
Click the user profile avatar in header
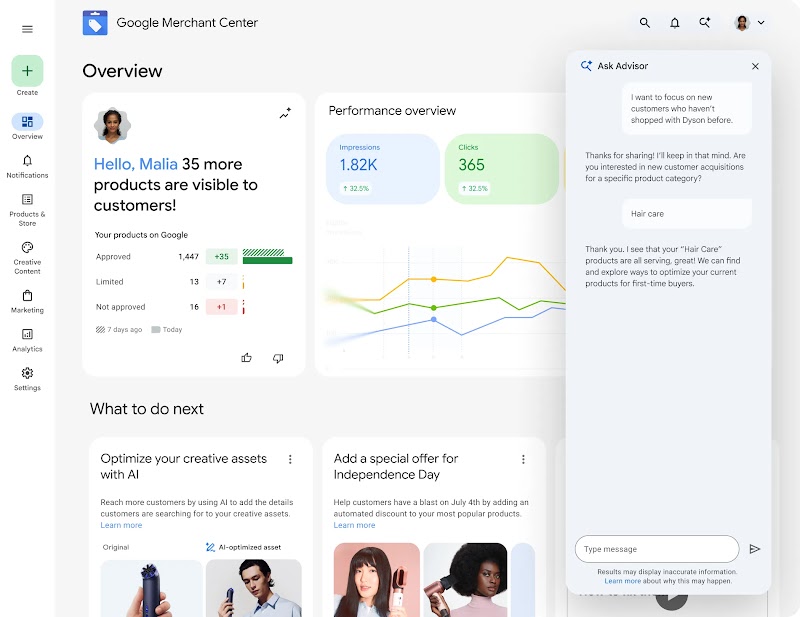[x=742, y=23]
